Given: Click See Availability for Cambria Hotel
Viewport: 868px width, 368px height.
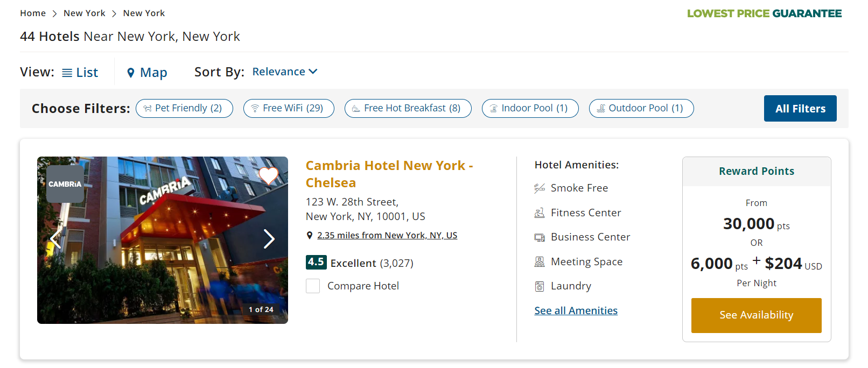Looking at the screenshot, I should pyautogui.click(x=756, y=315).
